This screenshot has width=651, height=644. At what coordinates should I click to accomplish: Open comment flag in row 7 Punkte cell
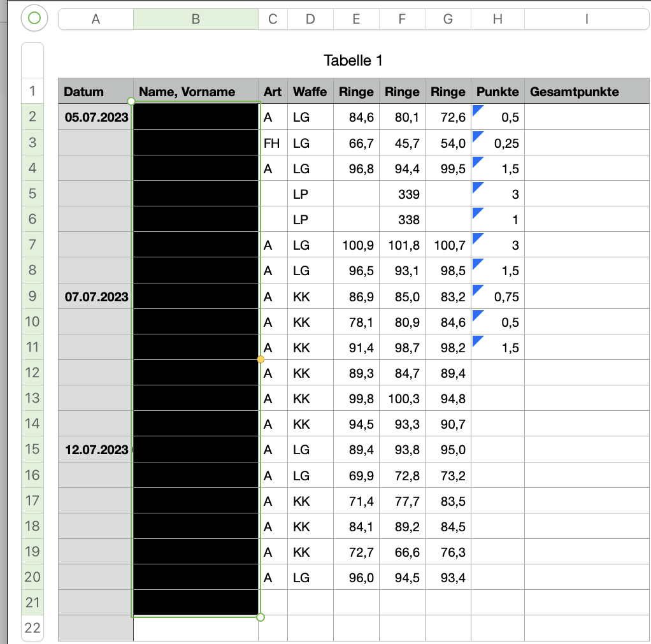[x=478, y=238]
